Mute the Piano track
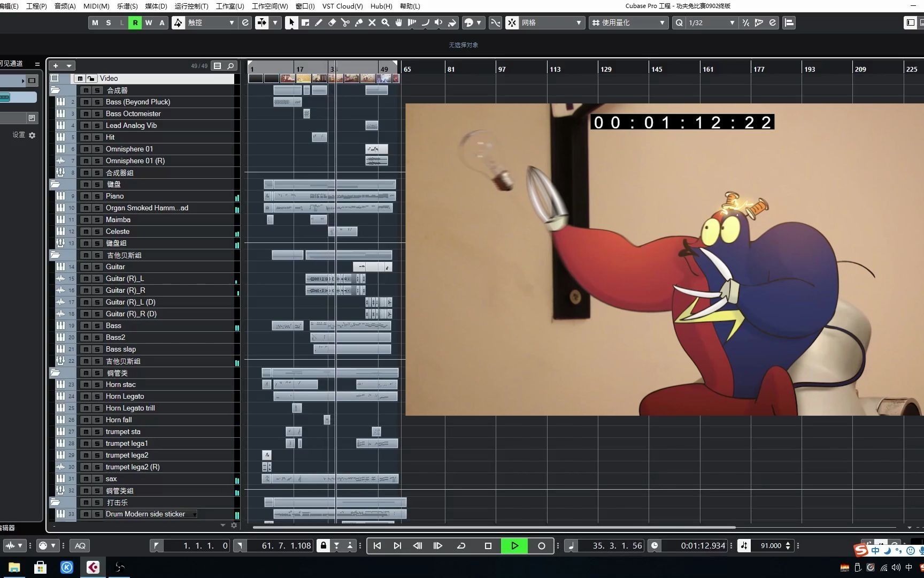The image size is (924, 578). click(86, 196)
